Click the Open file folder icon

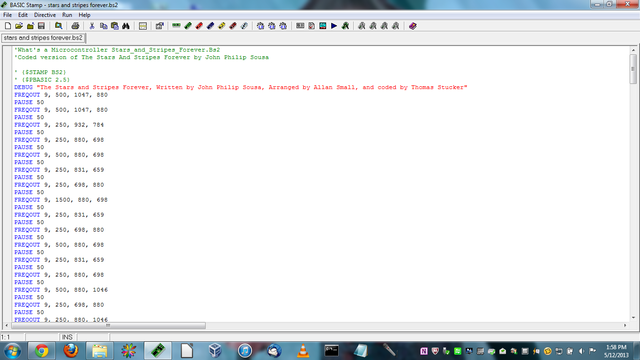19,26
